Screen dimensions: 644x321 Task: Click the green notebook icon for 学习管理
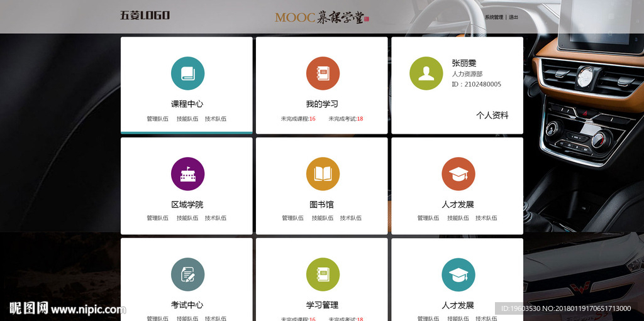[x=323, y=275]
